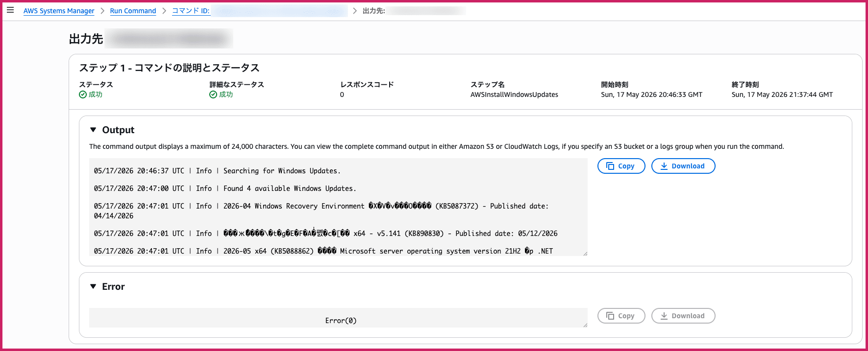Viewport: 868px width, 351px height.
Task: Select start time 'Sun, 17 May 2026 20:46:33 GMT'
Action: [651, 94]
